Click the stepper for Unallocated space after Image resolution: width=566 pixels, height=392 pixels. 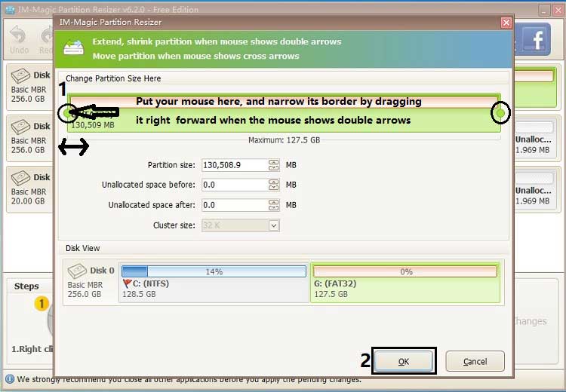tap(273, 204)
